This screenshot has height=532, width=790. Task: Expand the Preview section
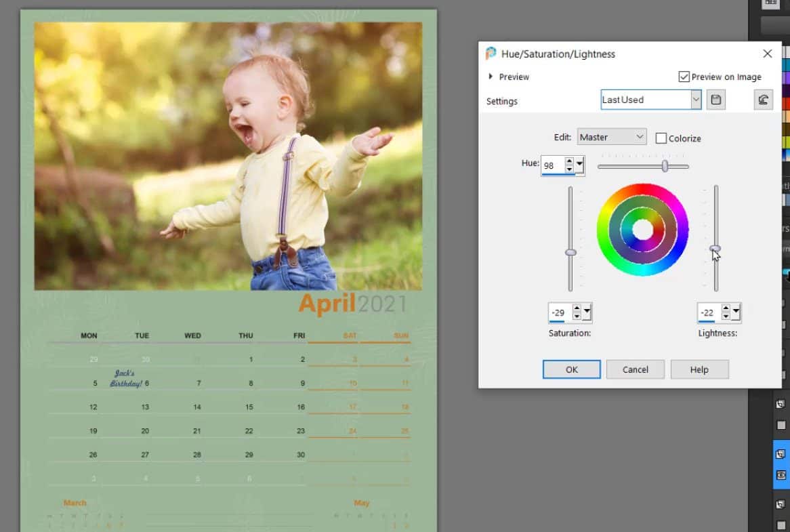pyautogui.click(x=492, y=77)
